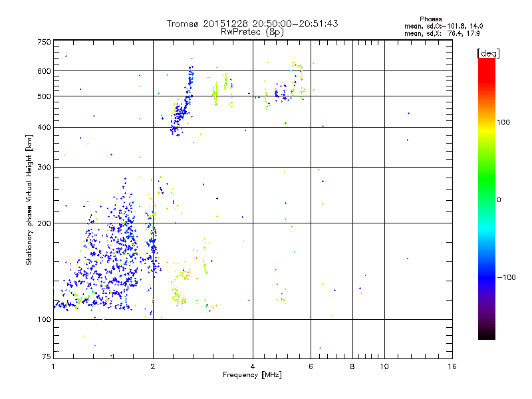Click the "Phases" header text
Viewport: 532px width, 399px height.
pos(430,19)
